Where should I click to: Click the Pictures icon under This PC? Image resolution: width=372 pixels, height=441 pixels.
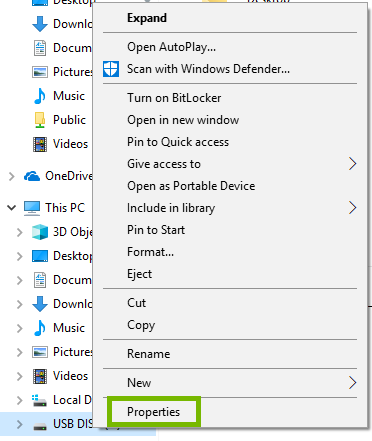tap(40, 352)
